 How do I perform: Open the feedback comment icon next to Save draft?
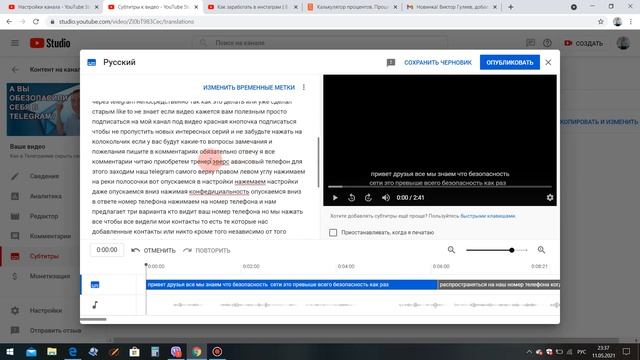391,62
